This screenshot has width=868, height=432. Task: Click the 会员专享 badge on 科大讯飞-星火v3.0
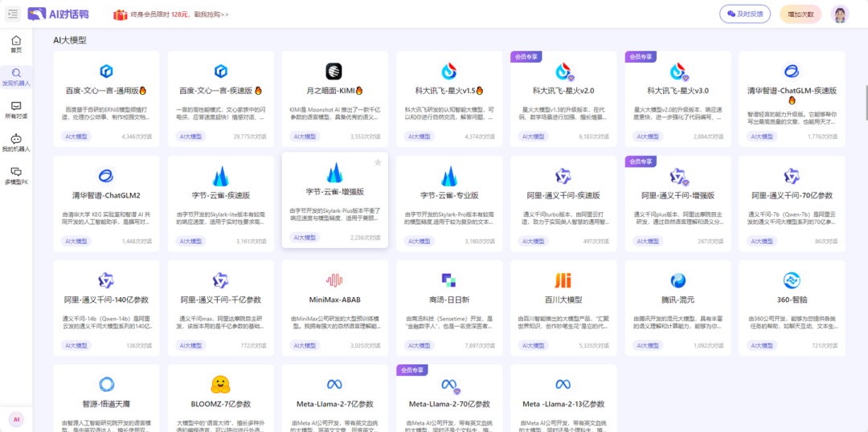point(641,56)
